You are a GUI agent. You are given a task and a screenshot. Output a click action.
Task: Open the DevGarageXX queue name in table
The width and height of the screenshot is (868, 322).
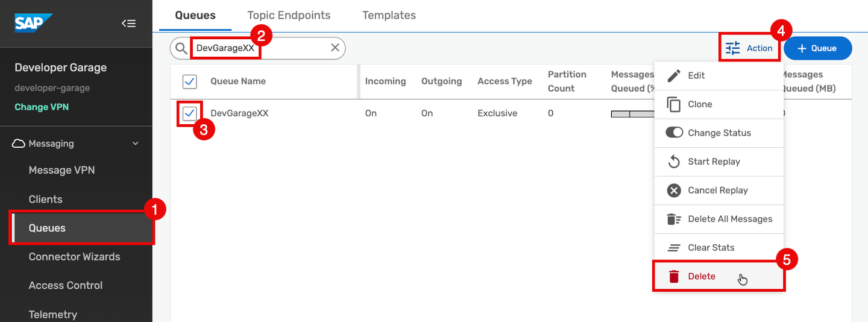point(239,113)
